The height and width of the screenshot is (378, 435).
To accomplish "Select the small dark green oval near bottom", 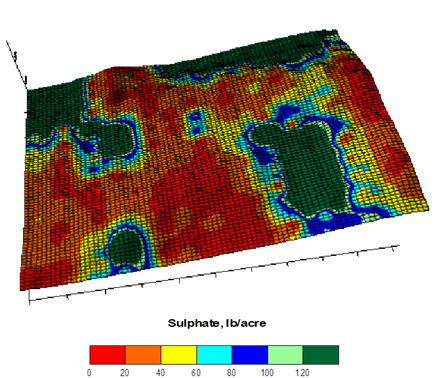I will coord(128,247).
